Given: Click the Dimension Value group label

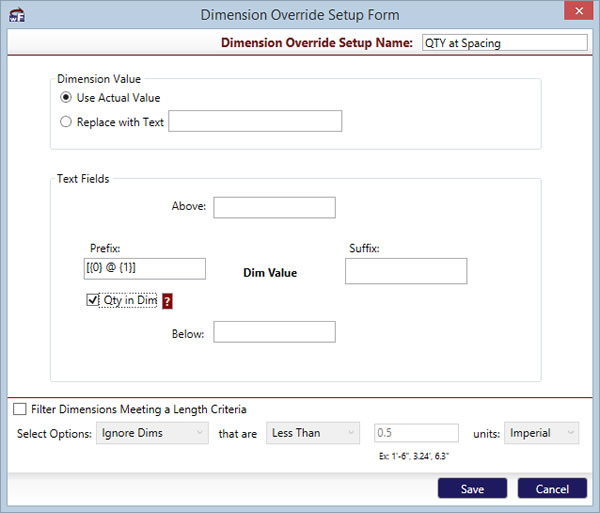Looking at the screenshot, I should coord(99,79).
